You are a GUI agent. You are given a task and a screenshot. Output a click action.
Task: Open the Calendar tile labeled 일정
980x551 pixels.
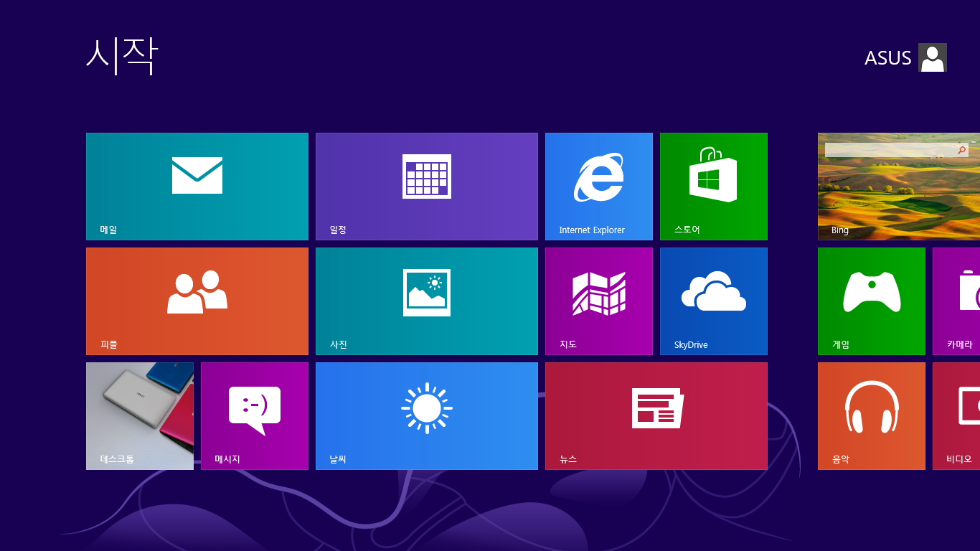coord(427,187)
